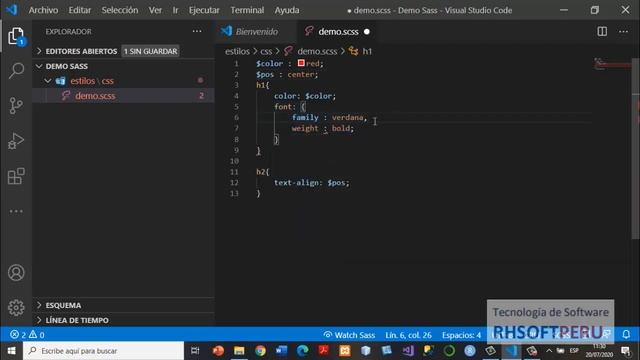Open the Terminal menu

click(247, 10)
